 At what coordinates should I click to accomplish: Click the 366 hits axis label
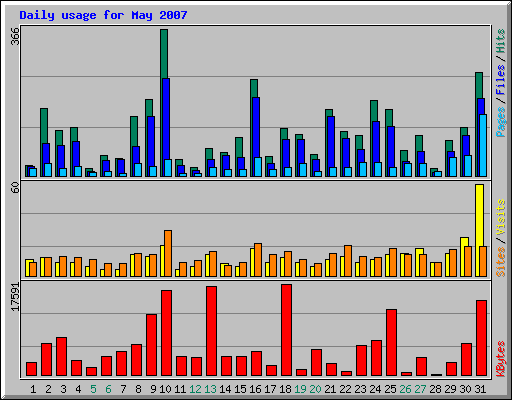coord(15,36)
